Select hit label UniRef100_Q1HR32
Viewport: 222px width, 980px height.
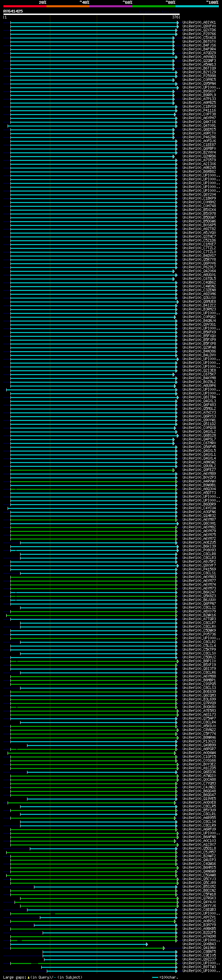pos(199,516)
